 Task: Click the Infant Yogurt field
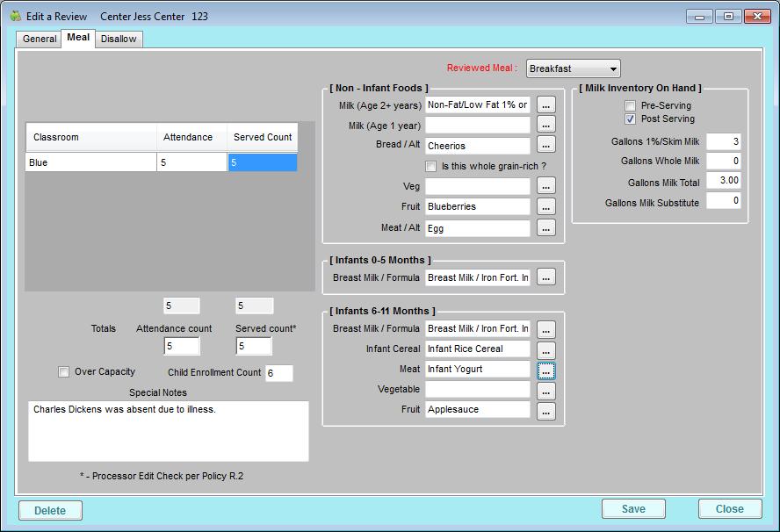click(478, 369)
